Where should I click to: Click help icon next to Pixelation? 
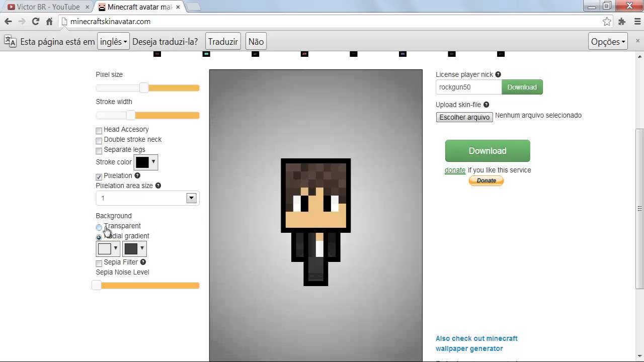137,175
